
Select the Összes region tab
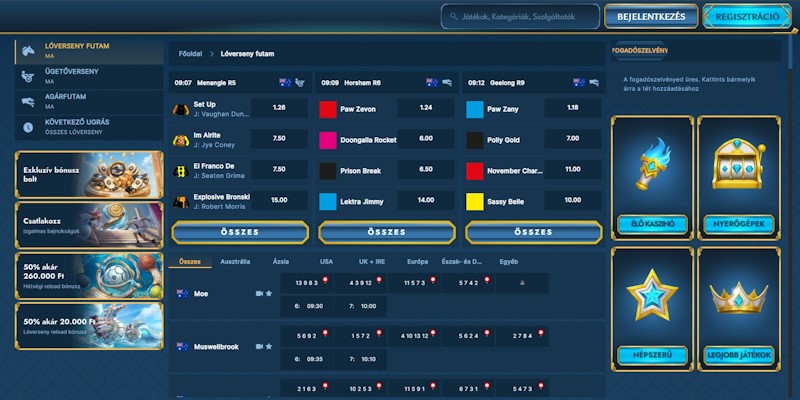189,262
